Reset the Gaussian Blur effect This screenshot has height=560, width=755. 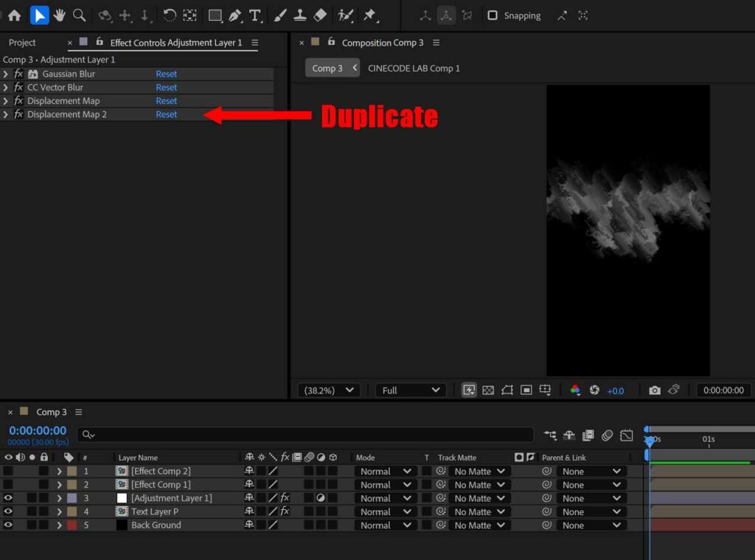click(166, 74)
